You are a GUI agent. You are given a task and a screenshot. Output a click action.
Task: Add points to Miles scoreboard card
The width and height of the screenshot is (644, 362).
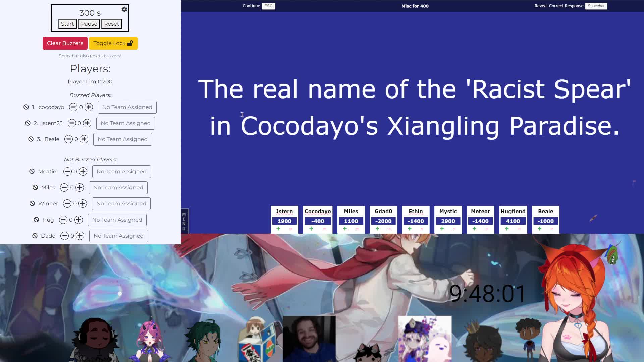pyautogui.click(x=345, y=229)
